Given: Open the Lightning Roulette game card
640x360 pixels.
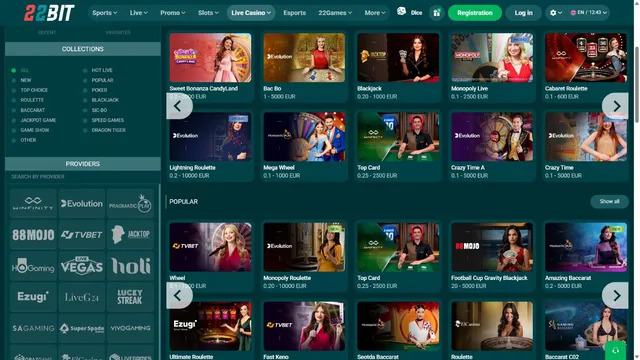Looking at the screenshot, I should (x=210, y=146).
